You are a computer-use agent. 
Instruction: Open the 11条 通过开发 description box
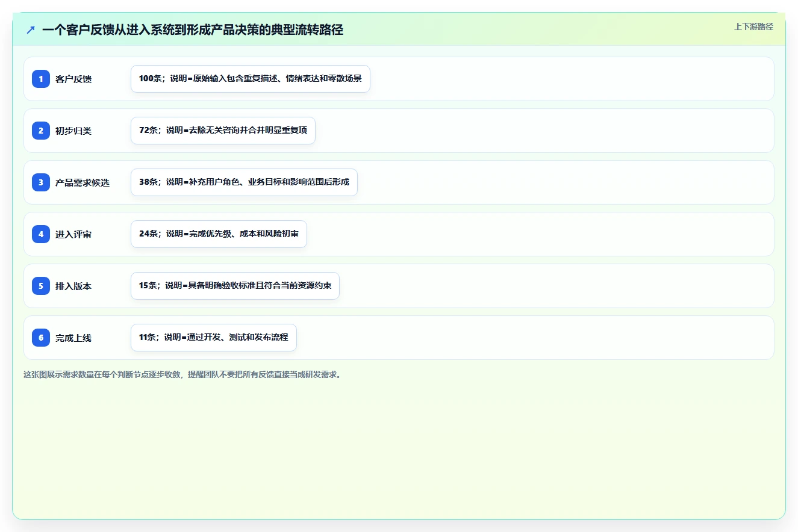tap(214, 338)
